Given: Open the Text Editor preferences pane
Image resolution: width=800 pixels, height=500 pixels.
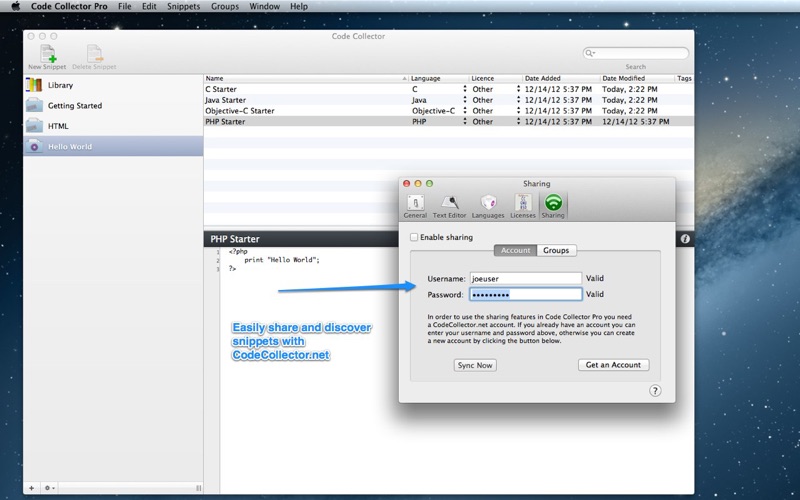Looking at the screenshot, I should tap(449, 205).
